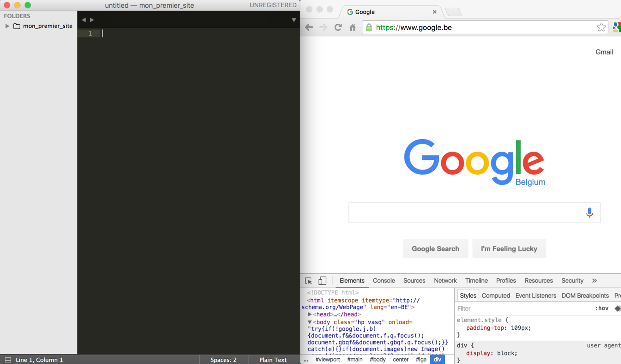
Task: Toggle the :hov element state button
Action: click(602, 309)
